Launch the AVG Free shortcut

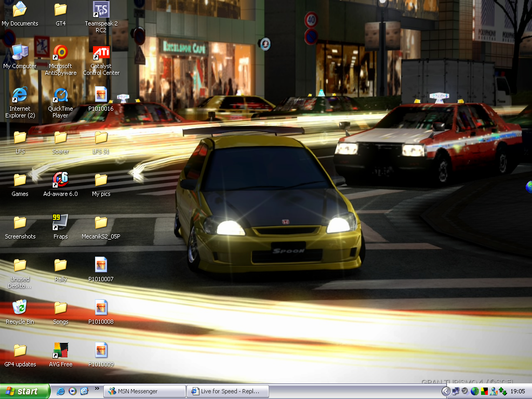pyautogui.click(x=60, y=355)
